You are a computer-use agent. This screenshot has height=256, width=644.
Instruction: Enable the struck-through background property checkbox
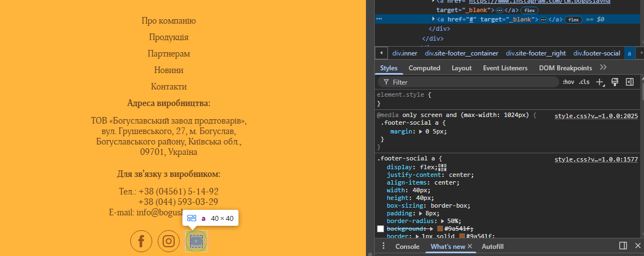click(380, 229)
